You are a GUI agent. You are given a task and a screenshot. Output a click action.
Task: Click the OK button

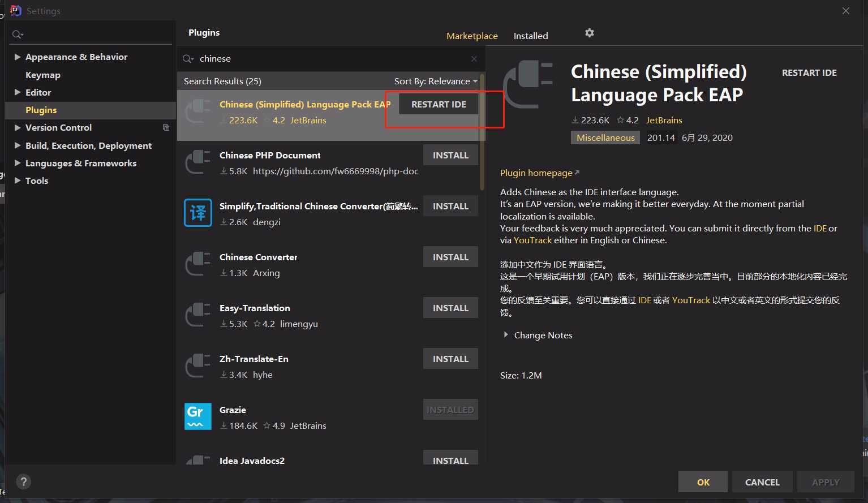703,482
